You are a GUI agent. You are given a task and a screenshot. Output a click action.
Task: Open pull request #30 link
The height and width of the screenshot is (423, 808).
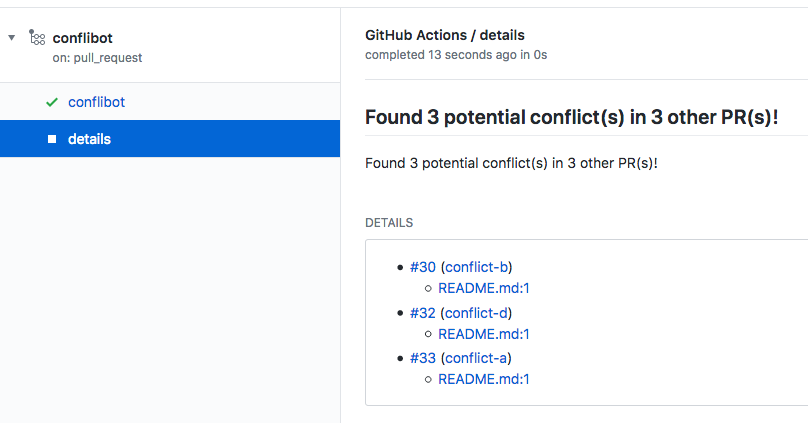423,267
